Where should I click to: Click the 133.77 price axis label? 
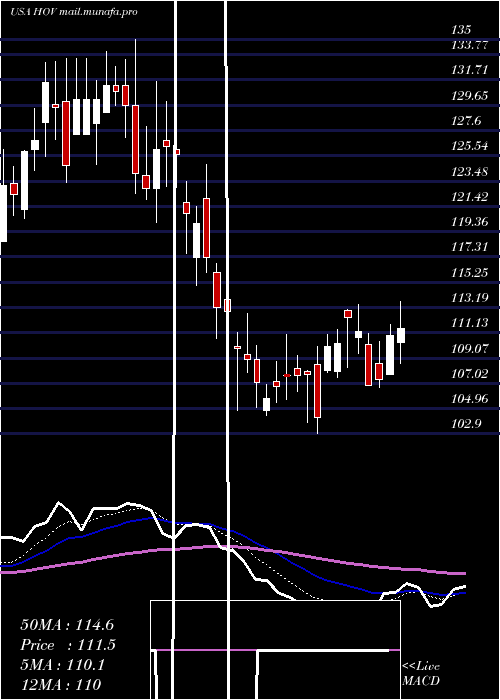[470, 45]
